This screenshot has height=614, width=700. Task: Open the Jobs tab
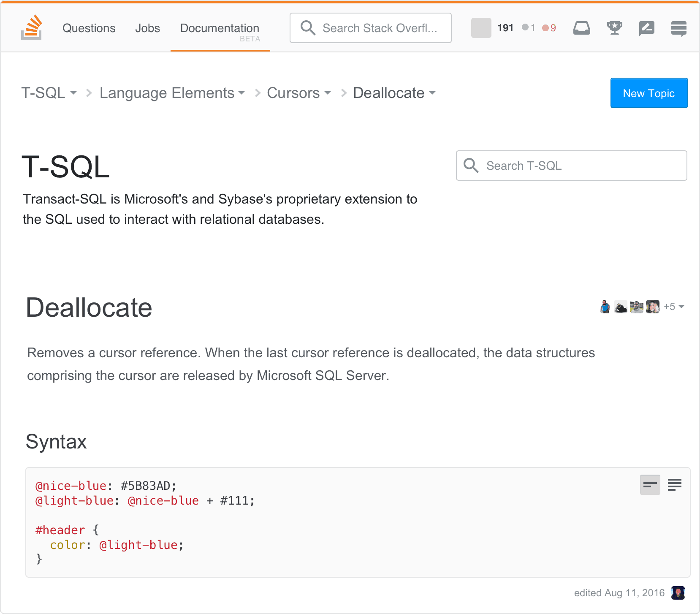147,28
